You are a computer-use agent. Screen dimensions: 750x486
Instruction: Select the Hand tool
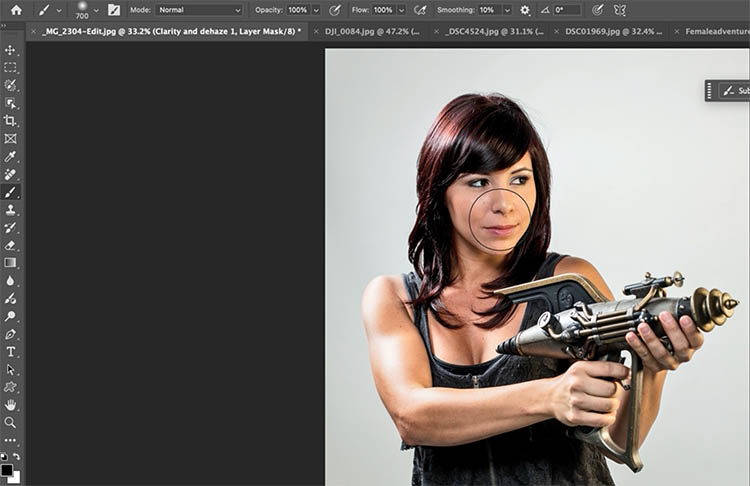click(x=11, y=405)
